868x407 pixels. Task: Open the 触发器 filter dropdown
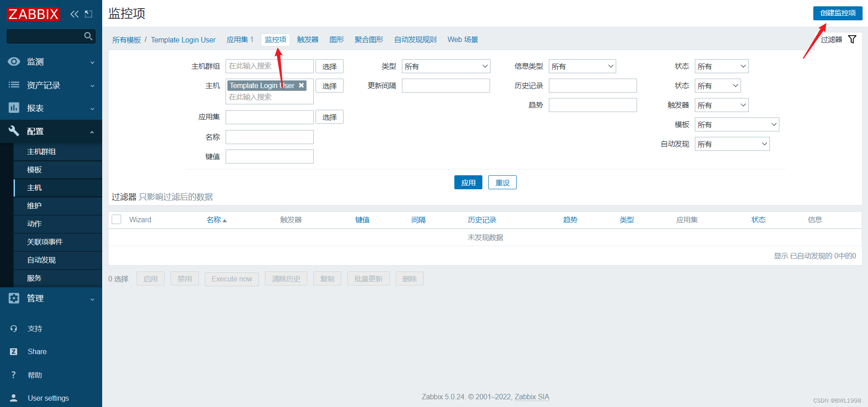[722, 105]
